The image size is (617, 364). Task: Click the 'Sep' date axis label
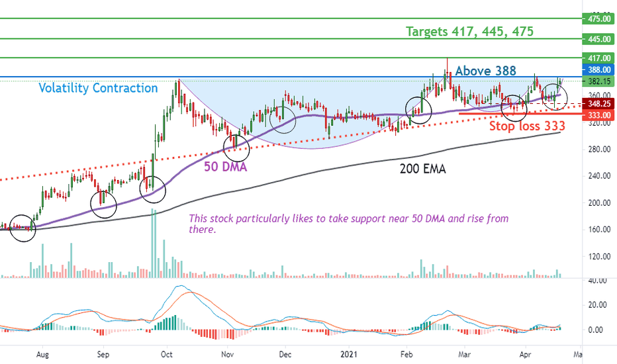tap(103, 355)
